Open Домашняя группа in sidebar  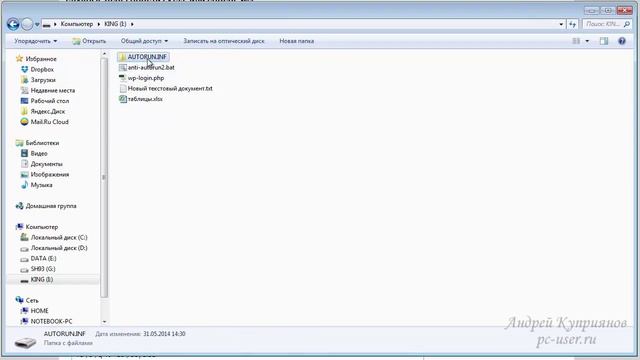point(51,206)
